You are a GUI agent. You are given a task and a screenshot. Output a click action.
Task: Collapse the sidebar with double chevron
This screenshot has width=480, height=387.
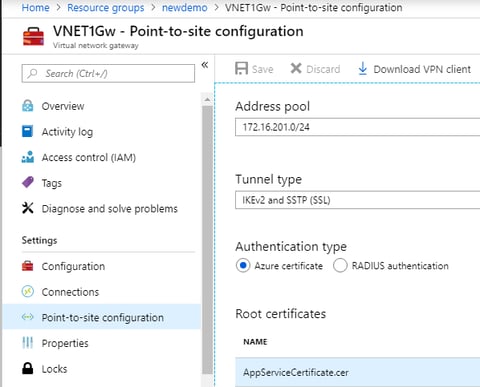coord(205,65)
